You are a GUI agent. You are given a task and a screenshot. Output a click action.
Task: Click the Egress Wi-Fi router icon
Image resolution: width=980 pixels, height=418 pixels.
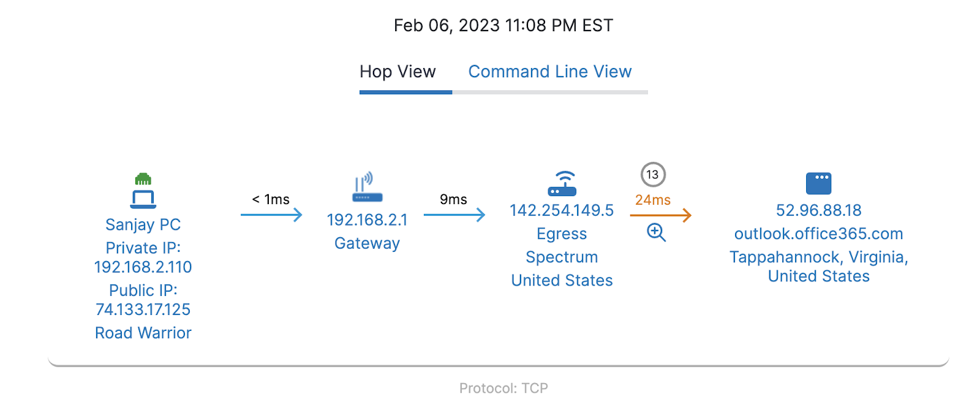click(x=562, y=184)
